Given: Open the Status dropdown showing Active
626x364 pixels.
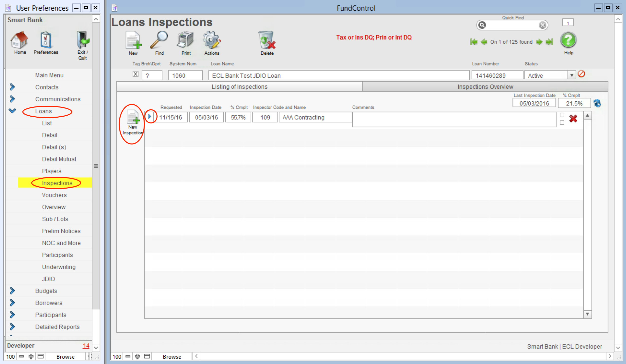Looking at the screenshot, I should (x=572, y=75).
